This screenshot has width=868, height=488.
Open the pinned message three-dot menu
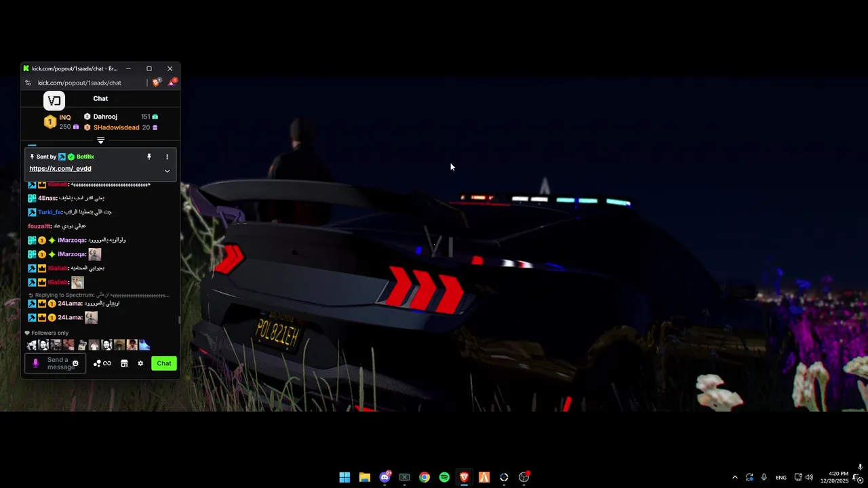pyautogui.click(x=167, y=157)
